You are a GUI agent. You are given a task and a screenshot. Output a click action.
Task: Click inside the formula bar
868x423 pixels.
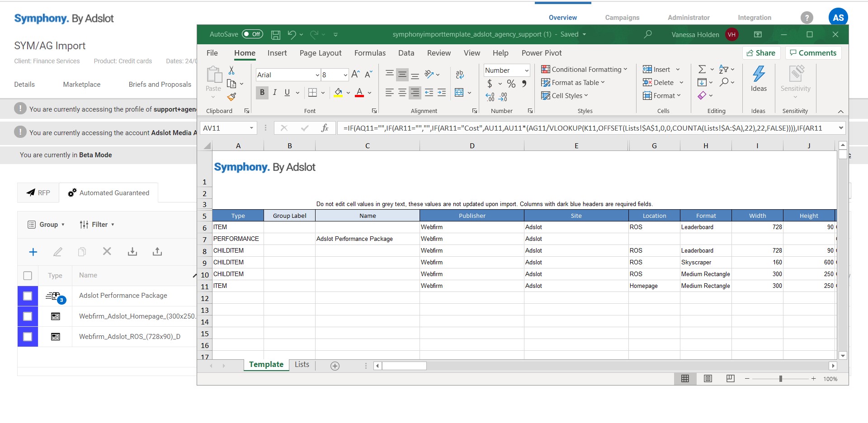pos(587,128)
